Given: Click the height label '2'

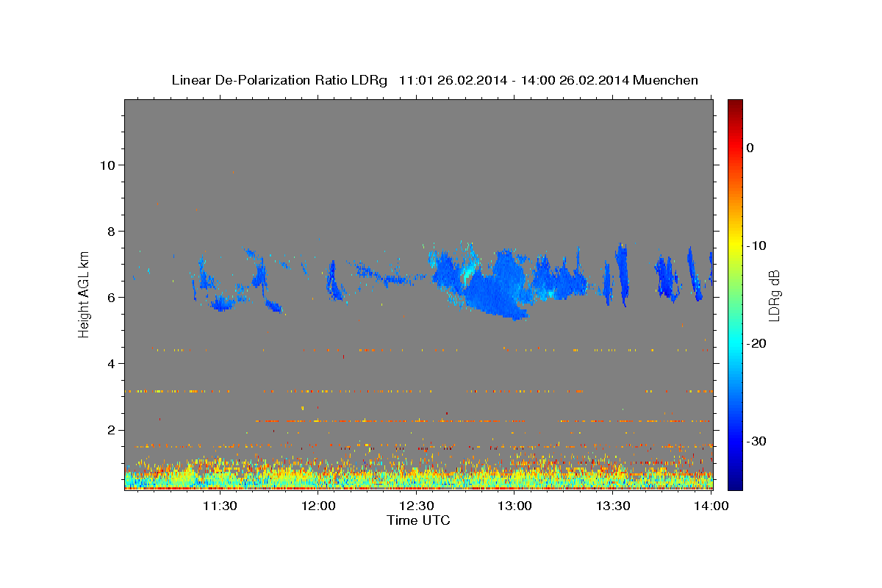Looking at the screenshot, I should [x=110, y=430].
